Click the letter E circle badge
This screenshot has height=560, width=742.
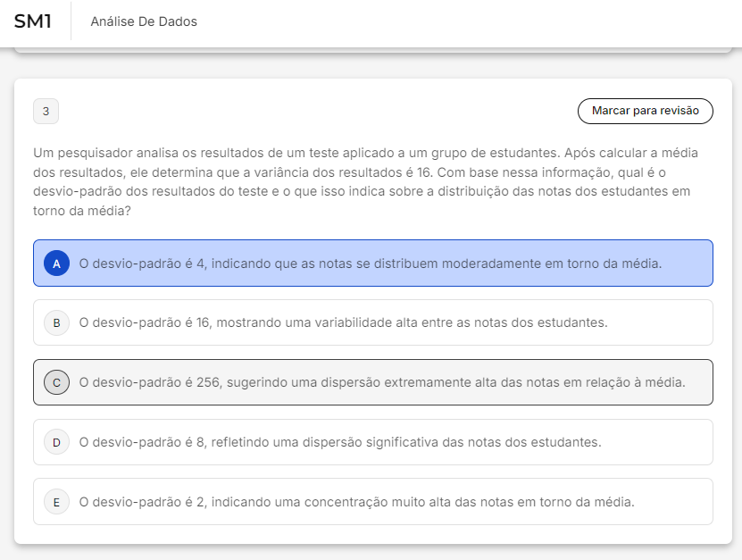click(56, 502)
